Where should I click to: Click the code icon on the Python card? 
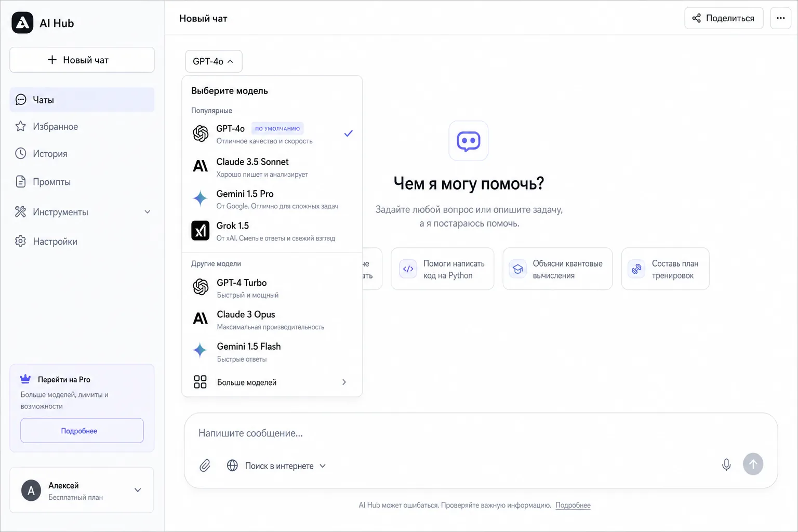click(x=408, y=269)
